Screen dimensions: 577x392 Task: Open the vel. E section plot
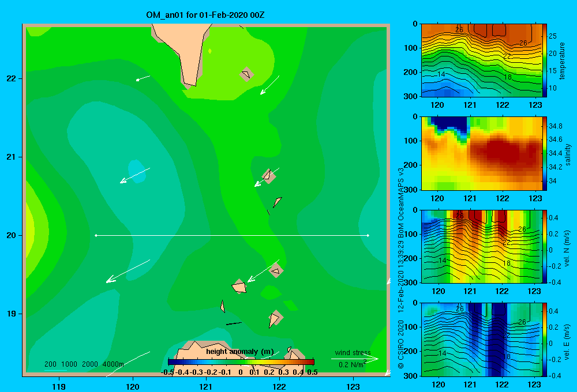482,340
